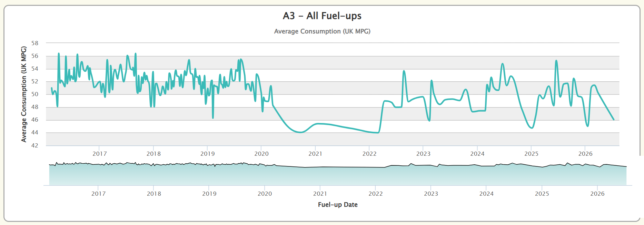
Task: Click the 2020 label on the navigator axis
Action: click(x=265, y=194)
